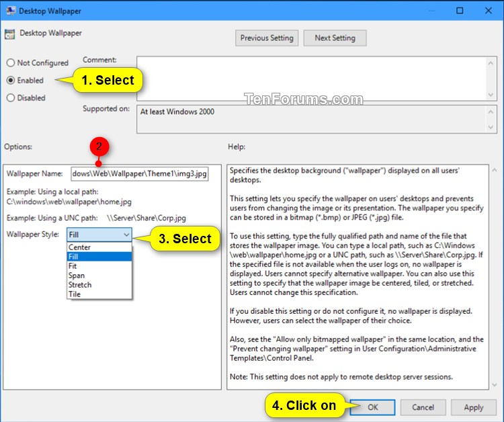This screenshot has width=504, height=422.
Task: Click the Wallpaper Name path field
Action: coord(140,173)
